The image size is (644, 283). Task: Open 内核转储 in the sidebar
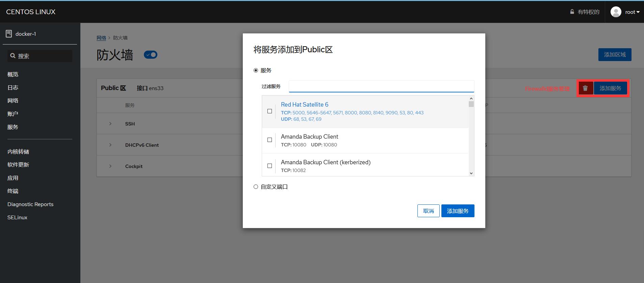pyautogui.click(x=18, y=152)
